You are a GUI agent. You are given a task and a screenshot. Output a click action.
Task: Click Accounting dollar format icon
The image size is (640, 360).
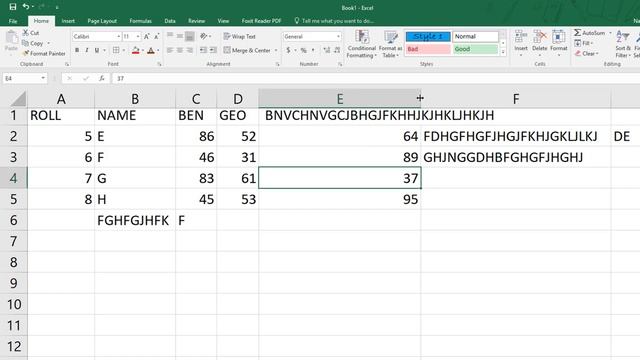[288, 50]
